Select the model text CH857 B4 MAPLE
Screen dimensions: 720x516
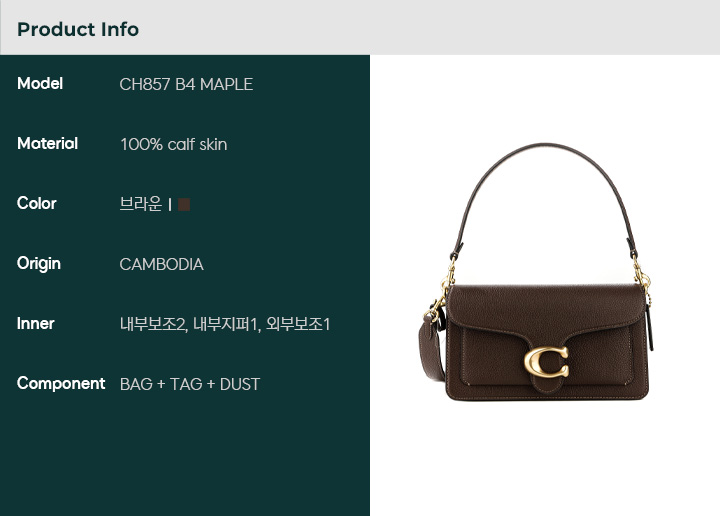pyautogui.click(x=186, y=84)
